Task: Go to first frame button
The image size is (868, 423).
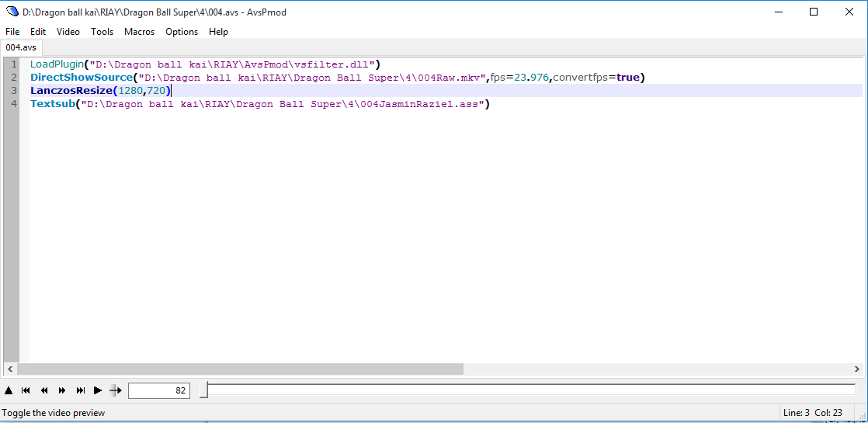Action: [26, 390]
